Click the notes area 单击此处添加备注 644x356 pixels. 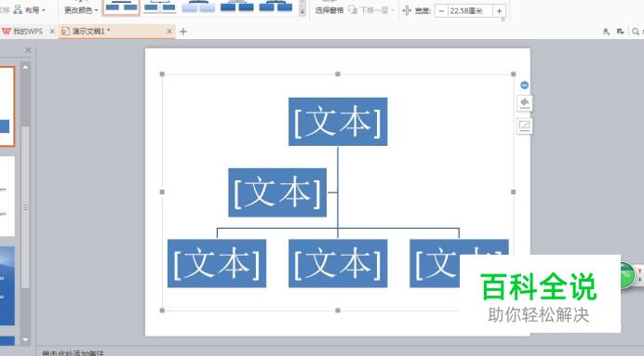74,352
